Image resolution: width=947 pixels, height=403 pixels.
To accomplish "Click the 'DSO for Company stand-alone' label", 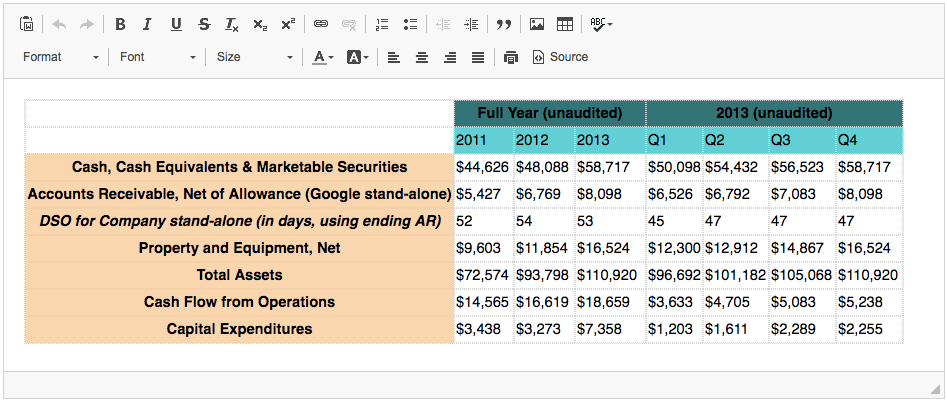I will (240, 221).
